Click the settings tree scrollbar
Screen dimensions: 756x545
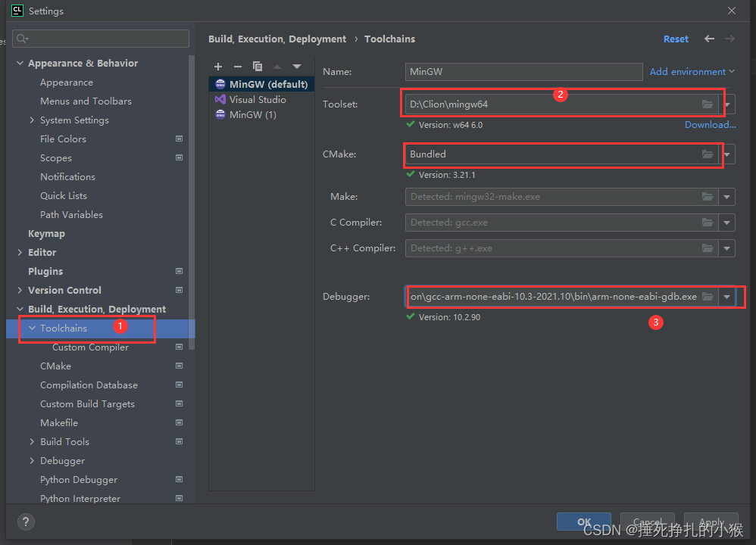click(x=192, y=202)
